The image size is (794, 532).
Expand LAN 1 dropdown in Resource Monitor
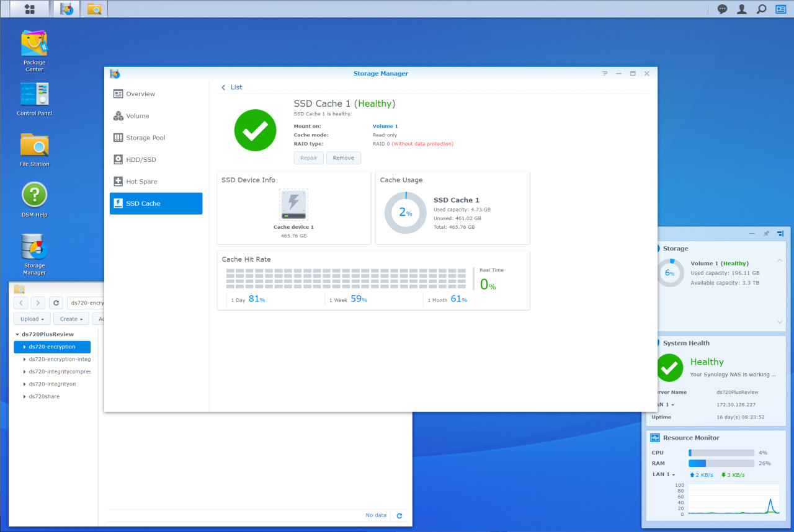tap(663, 475)
